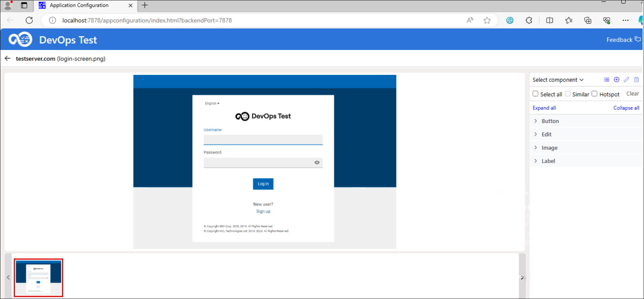644x299 pixels.
Task: Click the Password input field
Action: click(263, 162)
